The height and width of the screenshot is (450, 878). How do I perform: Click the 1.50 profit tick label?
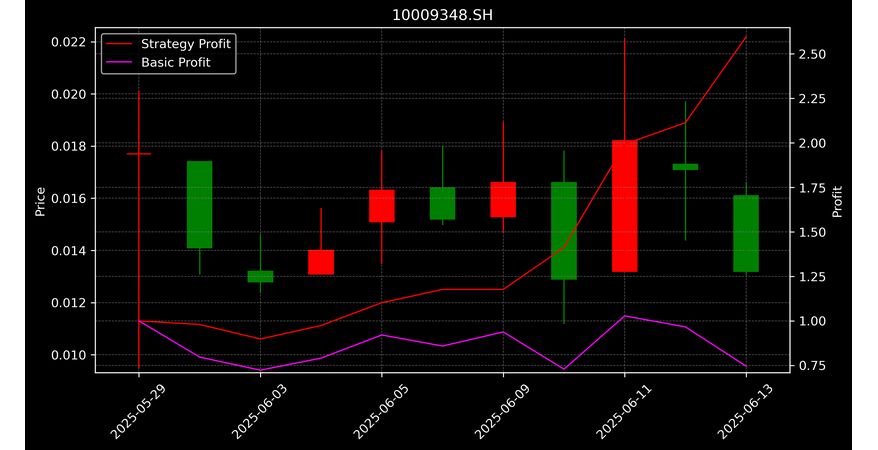tap(810, 232)
